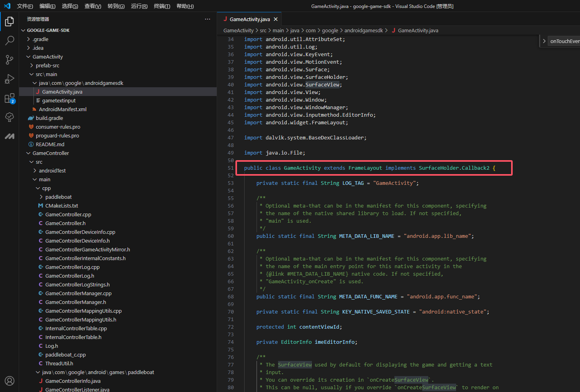The width and height of the screenshot is (580, 392).
Task: Expand the paddleboat folder under cpp
Action: pyautogui.click(x=58, y=197)
